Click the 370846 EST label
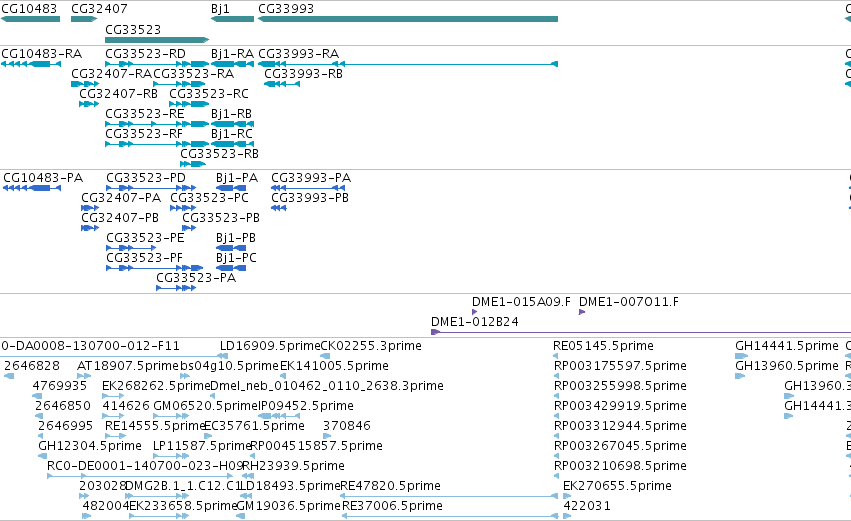This screenshot has width=851, height=521. click(x=347, y=427)
